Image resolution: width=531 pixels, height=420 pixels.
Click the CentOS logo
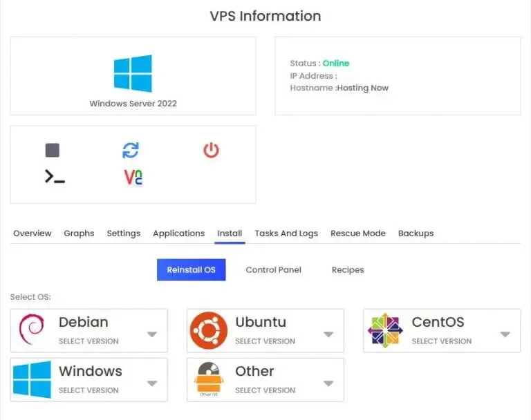[x=385, y=330]
